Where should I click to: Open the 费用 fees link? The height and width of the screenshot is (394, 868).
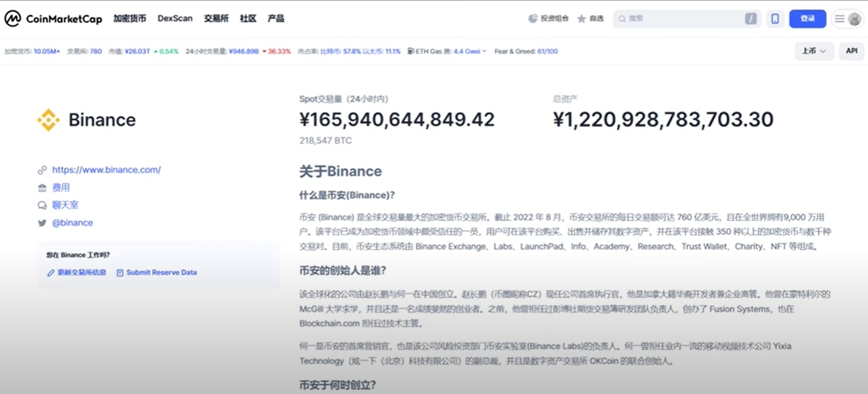[61, 188]
